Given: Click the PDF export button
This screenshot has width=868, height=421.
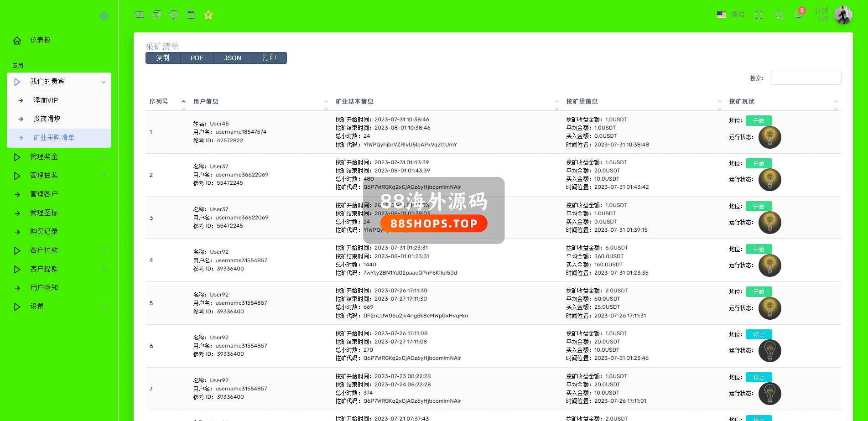Looking at the screenshot, I should tap(197, 58).
